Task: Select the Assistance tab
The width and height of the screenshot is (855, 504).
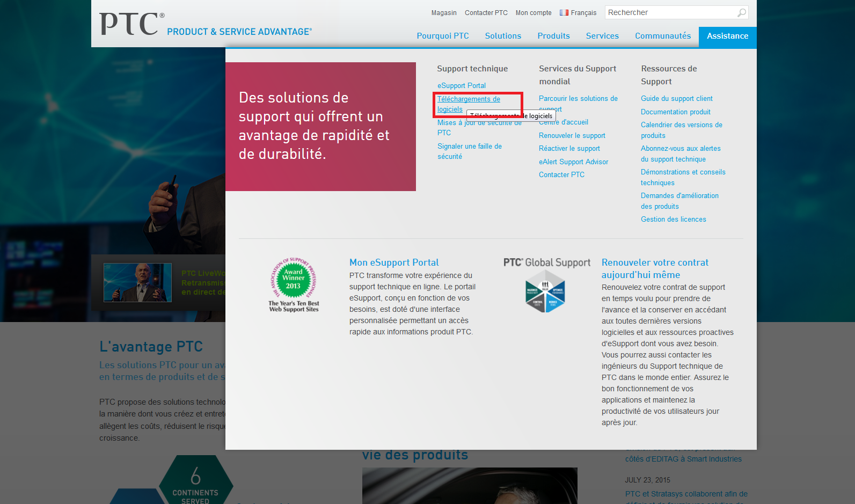Action: pos(727,36)
